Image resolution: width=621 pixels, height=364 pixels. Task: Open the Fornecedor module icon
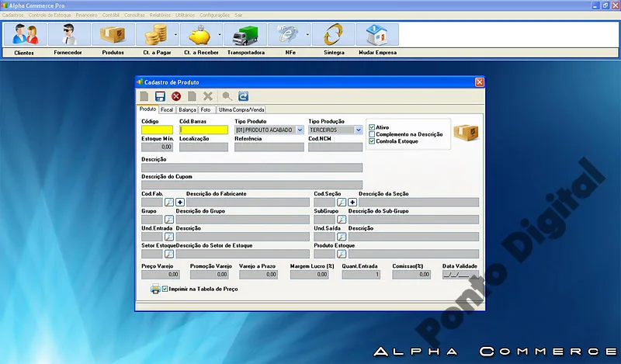click(x=69, y=34)
